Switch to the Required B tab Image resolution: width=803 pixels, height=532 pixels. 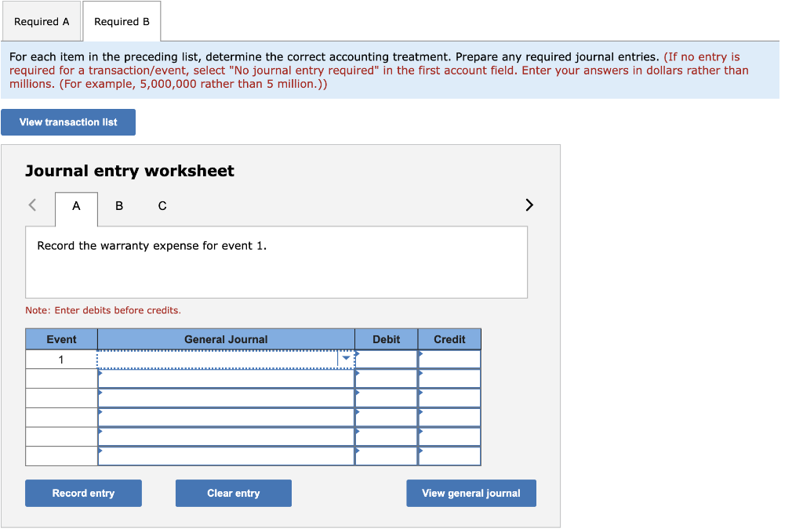coord(122,21)
